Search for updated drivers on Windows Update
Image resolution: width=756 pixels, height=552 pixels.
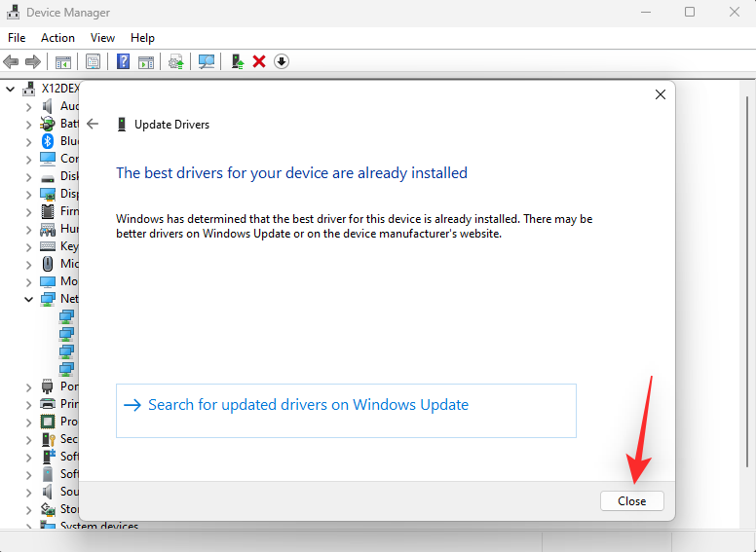[x=308, y=405]
